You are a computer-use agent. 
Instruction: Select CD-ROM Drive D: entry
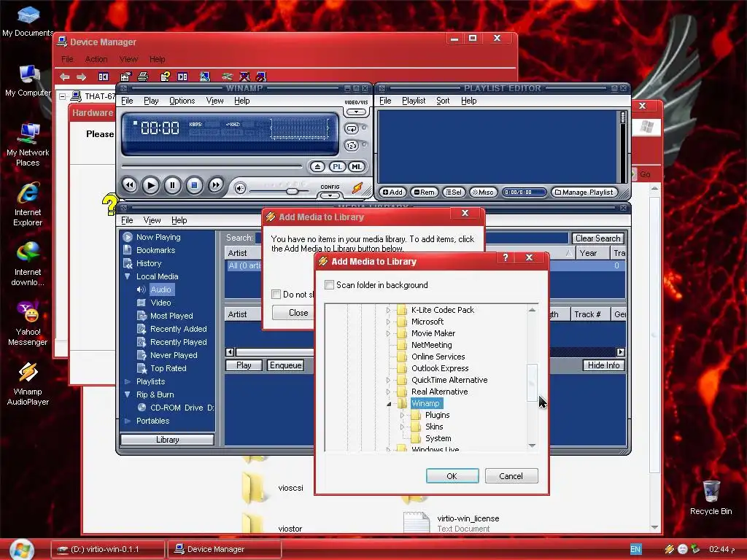coord(182,408)
